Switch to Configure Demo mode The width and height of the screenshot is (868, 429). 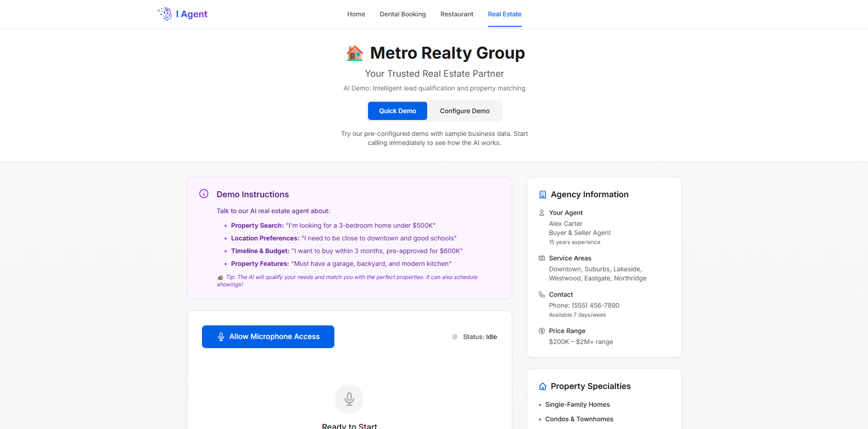coord(464,111)
